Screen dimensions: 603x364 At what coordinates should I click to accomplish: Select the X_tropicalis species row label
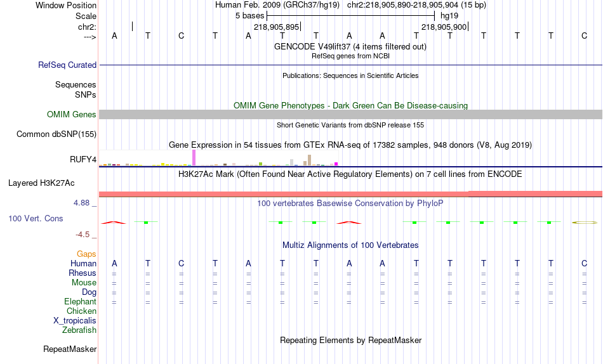(75, 321)
